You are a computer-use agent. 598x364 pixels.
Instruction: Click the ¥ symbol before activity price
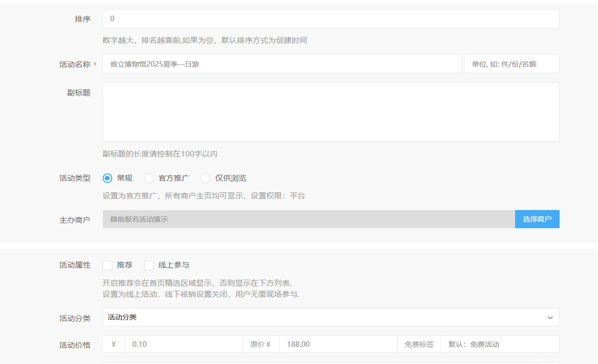[x=114, y=344]
